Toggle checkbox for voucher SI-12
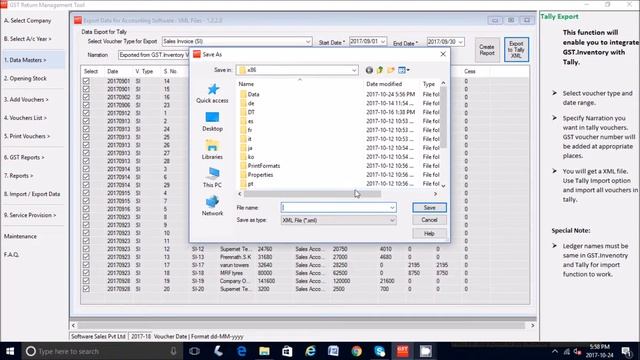The height and width of the screenshot is (360, 640). click(x=86, y=249)
